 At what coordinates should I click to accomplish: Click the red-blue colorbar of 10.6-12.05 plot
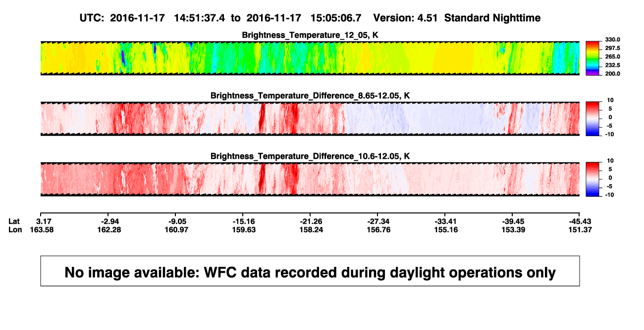(593, 179)
